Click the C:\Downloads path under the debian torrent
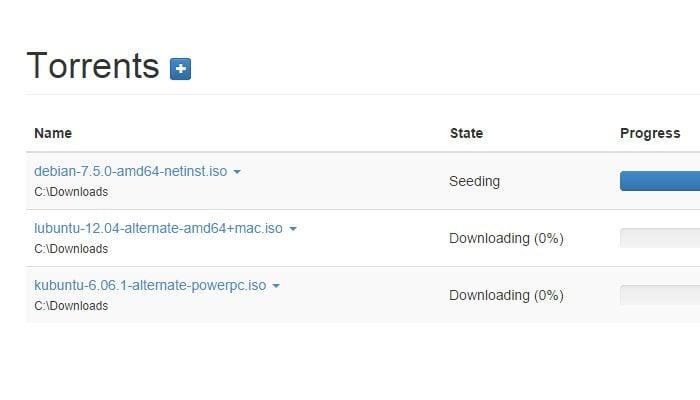This screenshot has height=400, width=700. pyautogui.click(x=71, y=192)
